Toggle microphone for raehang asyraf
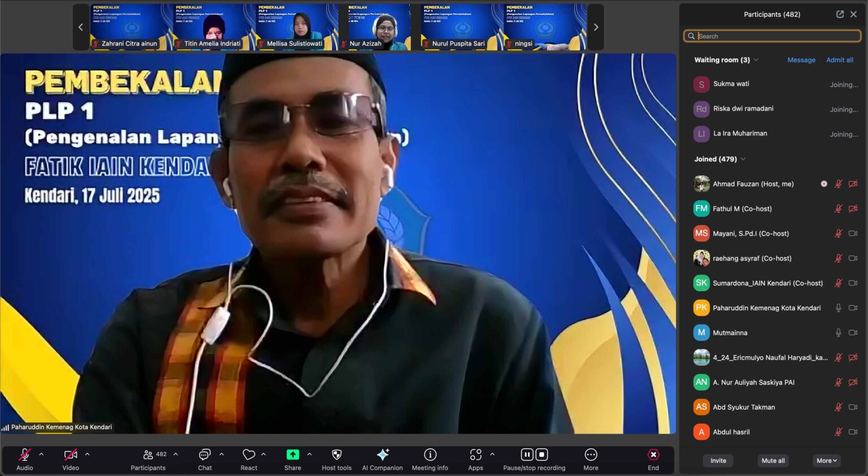 (839, 258)
